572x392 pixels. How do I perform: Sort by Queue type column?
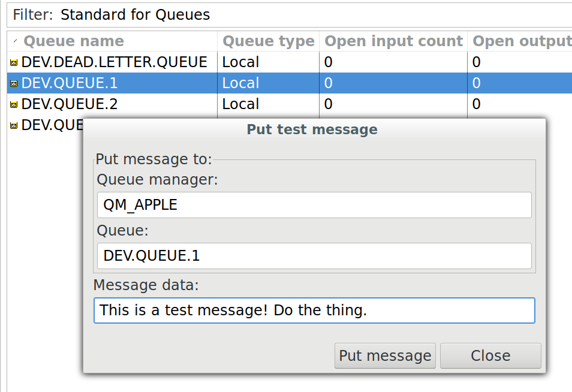pyautogui.click(x=268, y=41)
